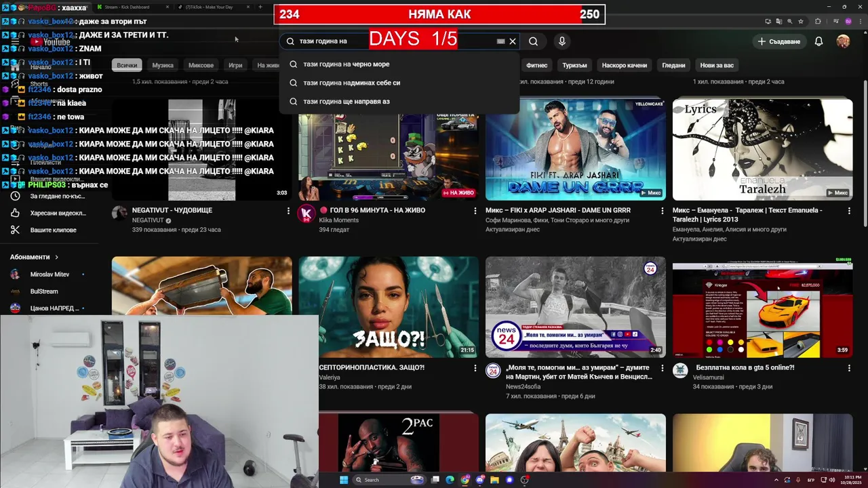Open options for СЕПТОРИНОПЛАСТИКА. ЗАЩО?! video

(x=475, y=368)
